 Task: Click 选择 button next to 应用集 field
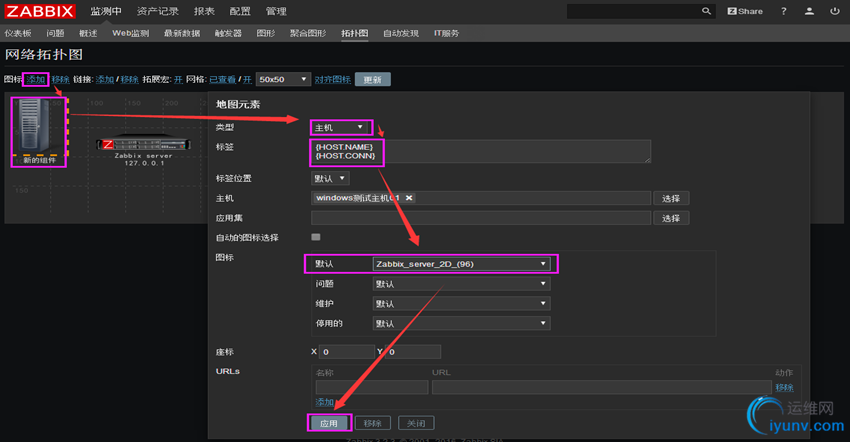coord(671,218)
